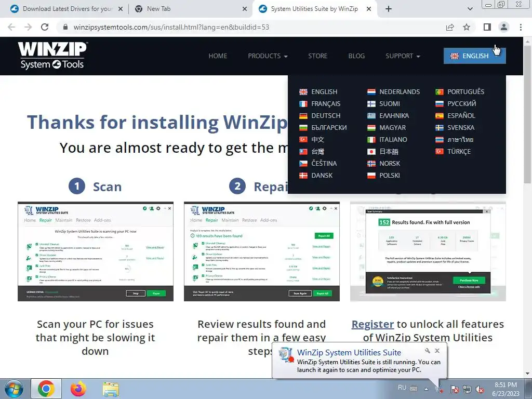Click the RU input language indicator
The width and height of the screenshot is (532, 399).
click(x=402, y=388)
